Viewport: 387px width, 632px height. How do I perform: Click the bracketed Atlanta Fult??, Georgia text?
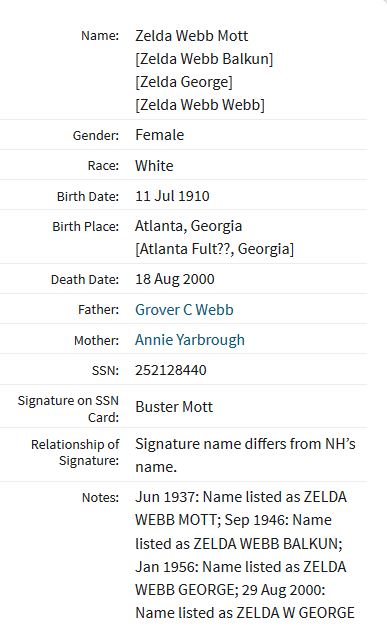(x=214, y=249)
